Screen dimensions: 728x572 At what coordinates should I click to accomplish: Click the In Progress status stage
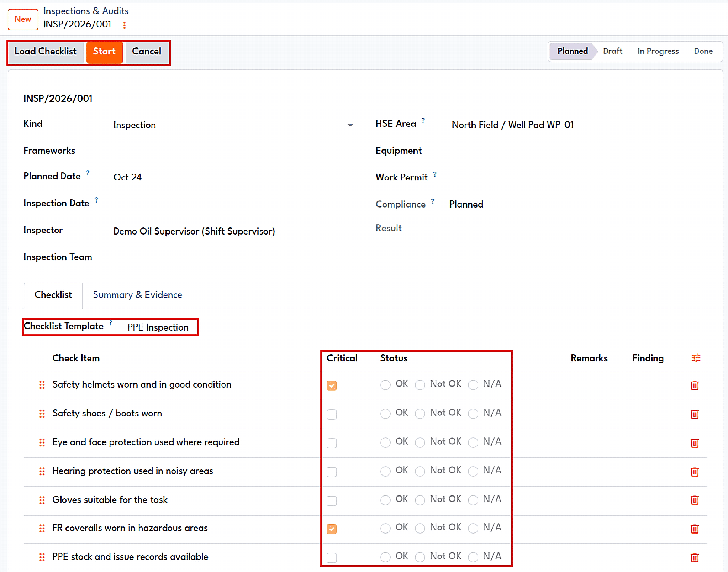tap(658, 51)
